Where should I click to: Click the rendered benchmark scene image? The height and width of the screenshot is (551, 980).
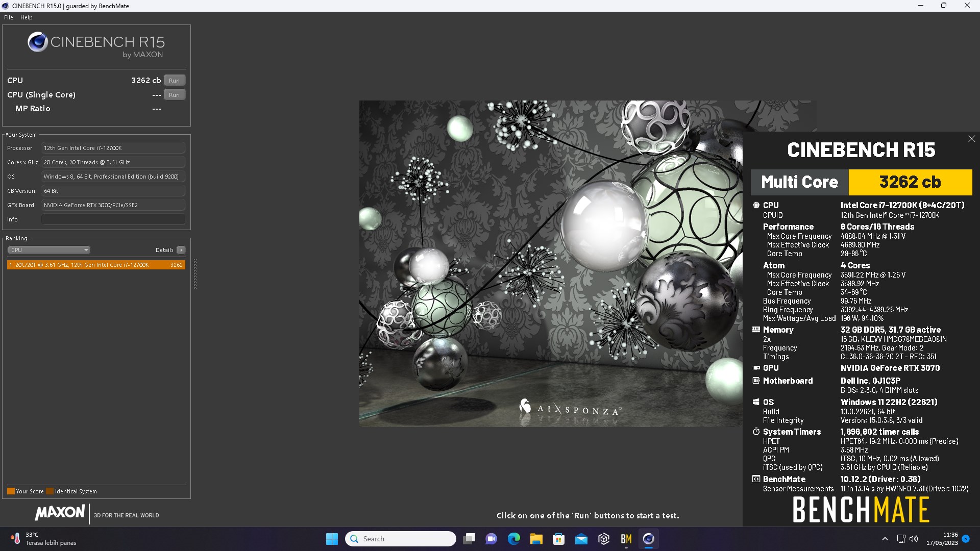(551, 263)
